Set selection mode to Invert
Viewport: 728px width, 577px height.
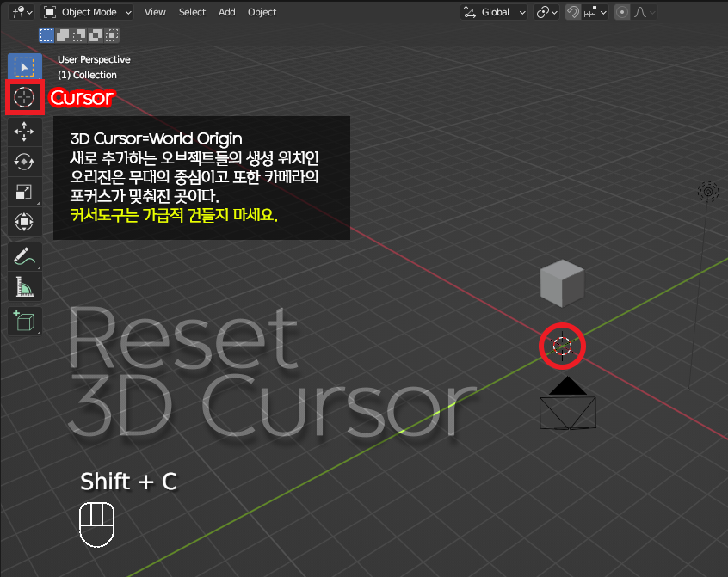[x=96, y=35]
